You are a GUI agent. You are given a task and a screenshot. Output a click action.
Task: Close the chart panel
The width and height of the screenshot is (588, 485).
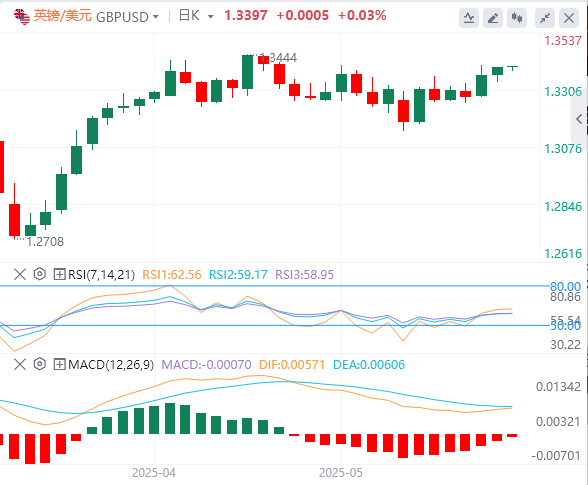[569, 18]
